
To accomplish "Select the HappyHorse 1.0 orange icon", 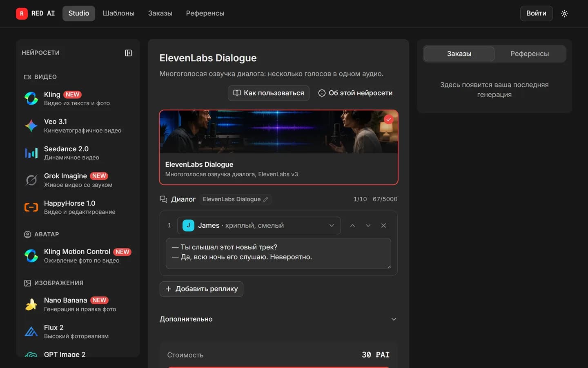I will 31,207.
